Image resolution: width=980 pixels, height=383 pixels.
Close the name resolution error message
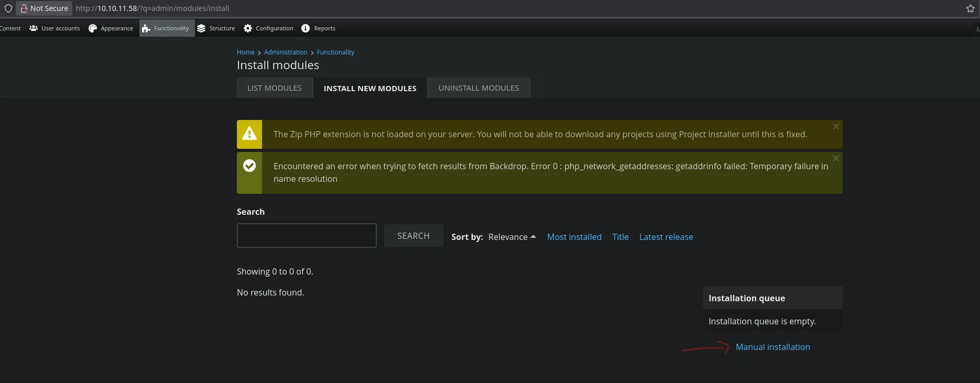[x=836, y=158]
